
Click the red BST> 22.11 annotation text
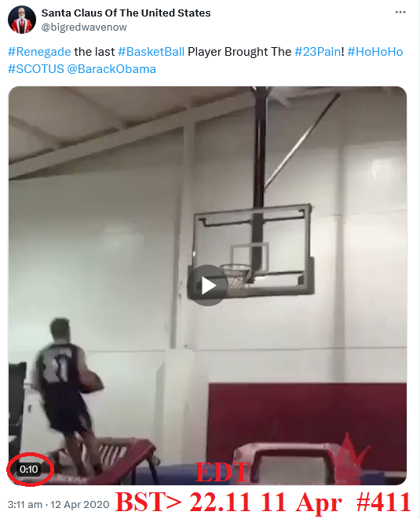click(183, 503)
